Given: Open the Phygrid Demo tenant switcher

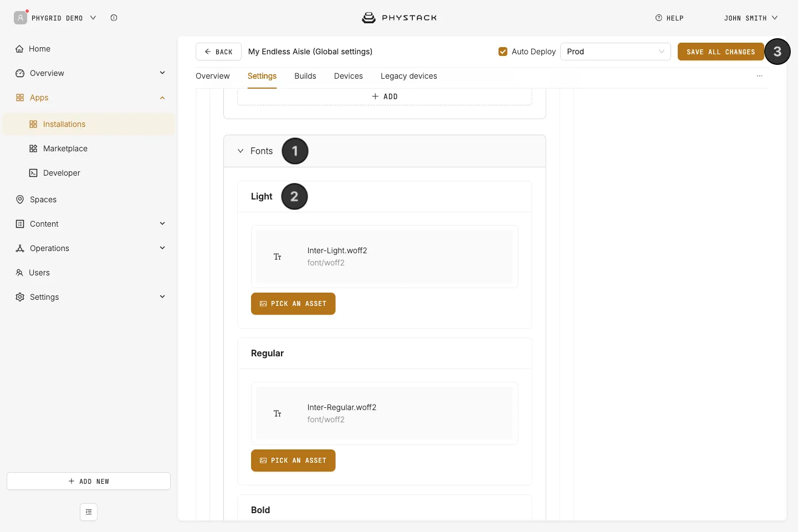Looking at the screenshot, I should coord(64,18).
